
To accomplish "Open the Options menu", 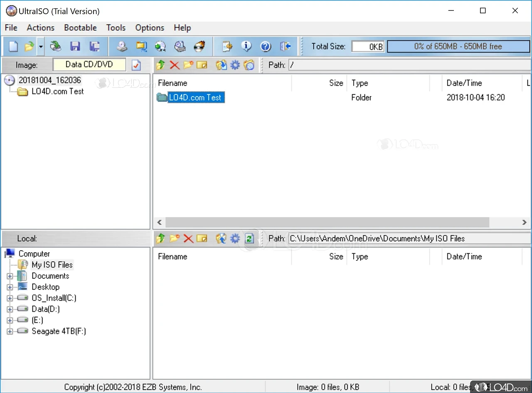I will pyautogui.click(x=150, y=27).
